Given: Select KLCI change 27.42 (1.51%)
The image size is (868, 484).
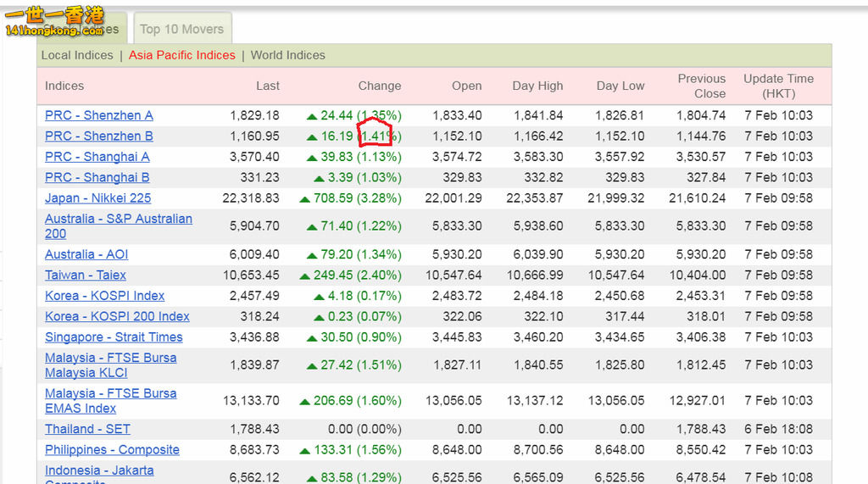Looking at the screenshot, I should [x=361, y=365].
